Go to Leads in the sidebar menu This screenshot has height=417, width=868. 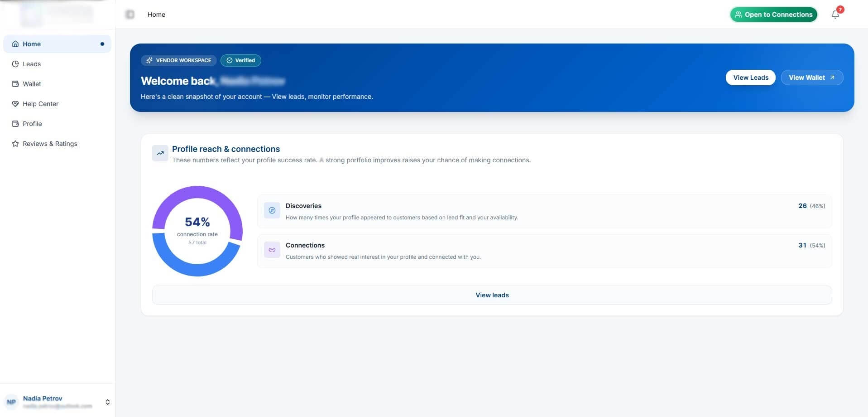point(57,64)
